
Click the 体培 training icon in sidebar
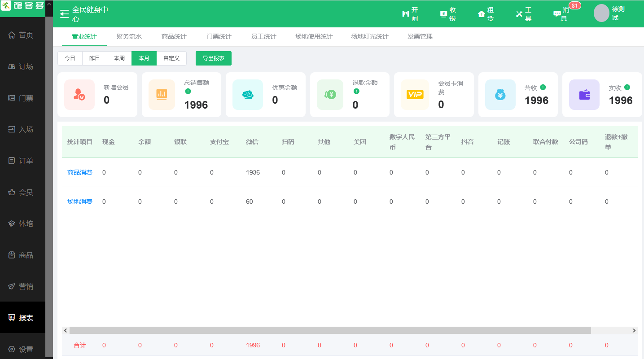pos(12,223)
